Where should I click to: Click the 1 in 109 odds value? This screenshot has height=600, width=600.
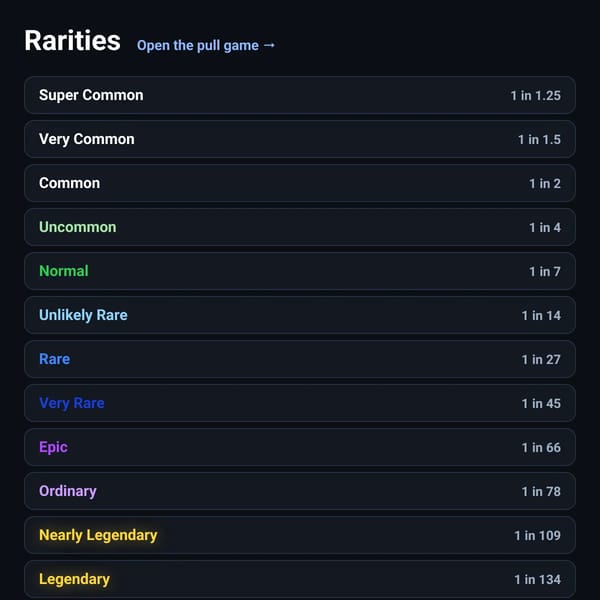click(x=537, y=535)
